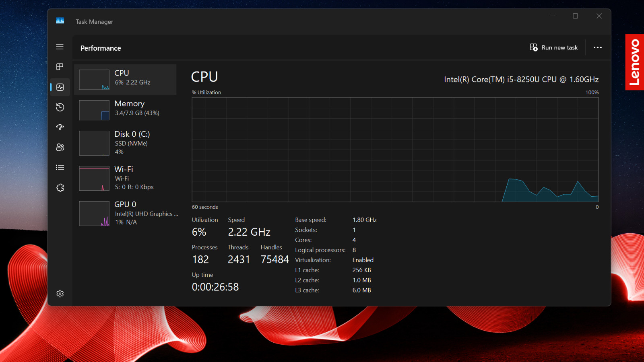Viewport: 644px width, 362px height.
Task: Click the Logical processors 8 value
Action: pos(354,250)
